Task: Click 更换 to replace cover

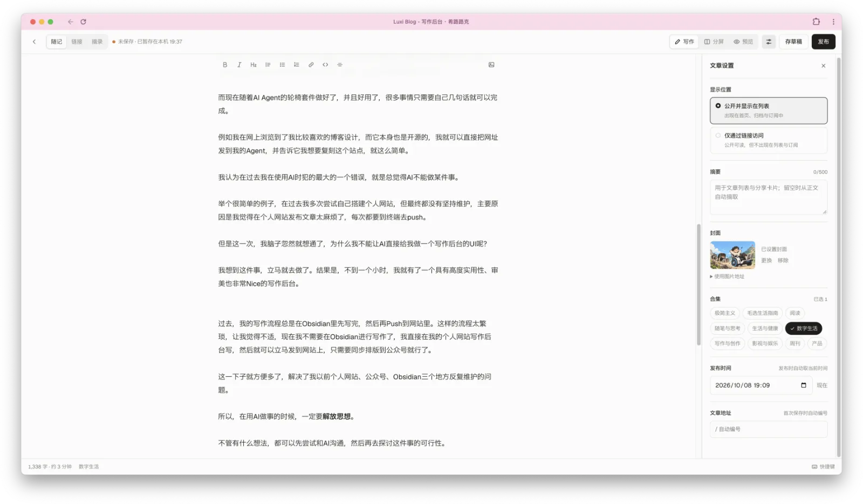Action: tap(766, 260)
